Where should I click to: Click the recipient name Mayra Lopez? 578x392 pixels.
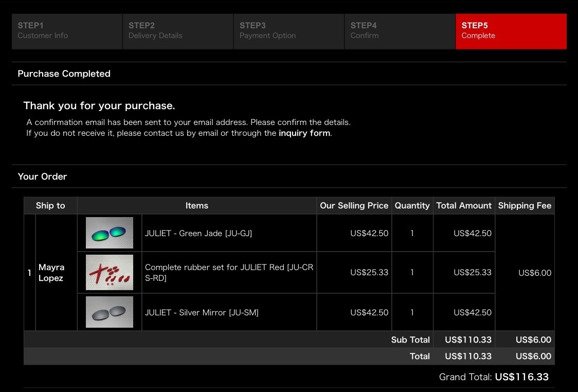tap(51, 273)
